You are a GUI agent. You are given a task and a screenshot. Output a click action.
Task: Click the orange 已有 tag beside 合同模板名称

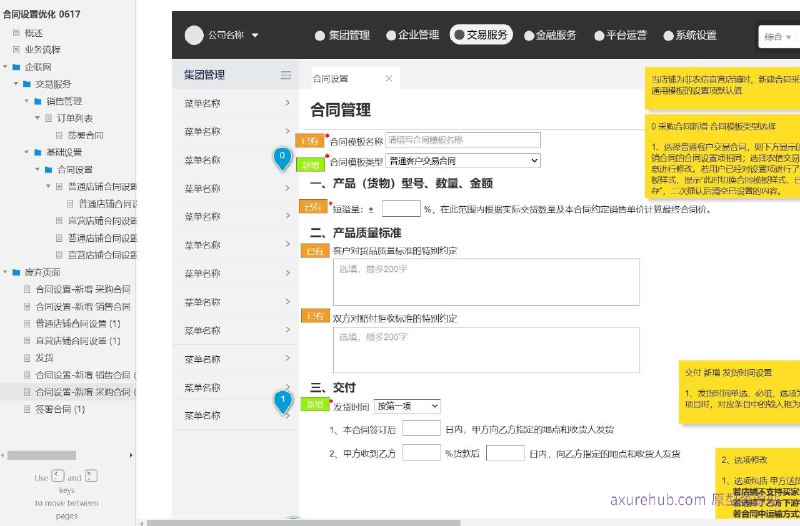pos(310,140)
